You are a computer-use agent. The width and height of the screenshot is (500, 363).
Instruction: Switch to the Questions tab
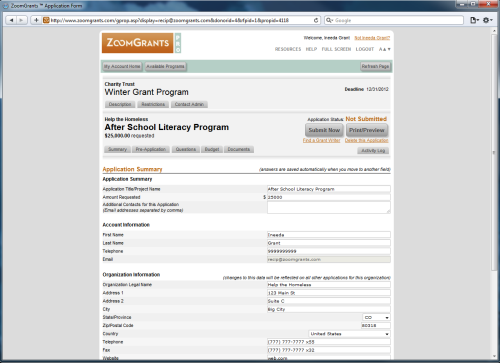tap(186, 149)
